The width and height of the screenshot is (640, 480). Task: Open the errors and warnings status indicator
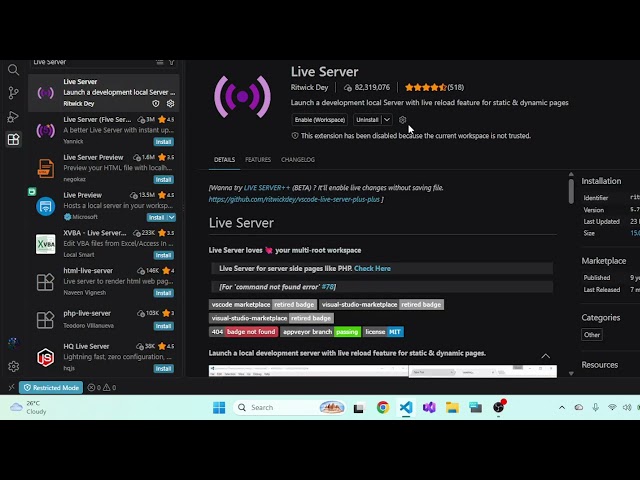point(102,387)
